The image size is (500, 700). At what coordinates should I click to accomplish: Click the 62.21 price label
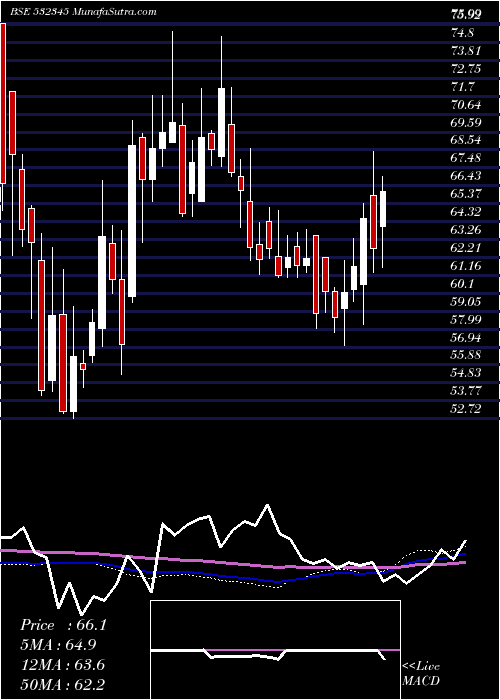click(x=467, y=247)
